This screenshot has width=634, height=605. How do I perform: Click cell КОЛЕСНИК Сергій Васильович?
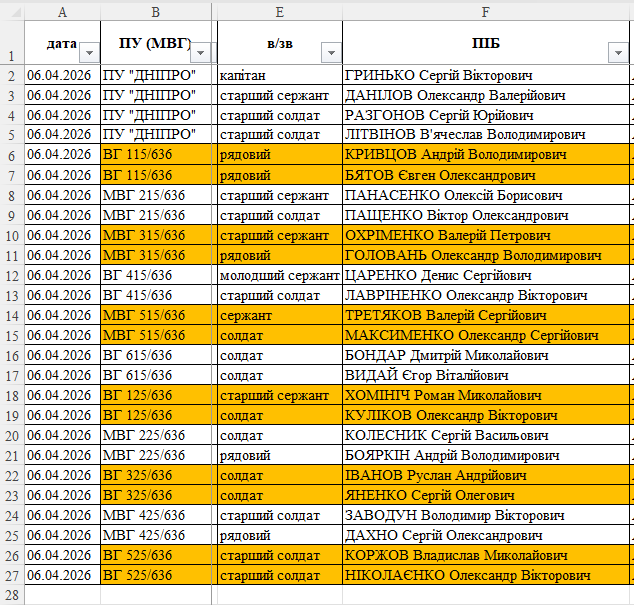point(486,435)
